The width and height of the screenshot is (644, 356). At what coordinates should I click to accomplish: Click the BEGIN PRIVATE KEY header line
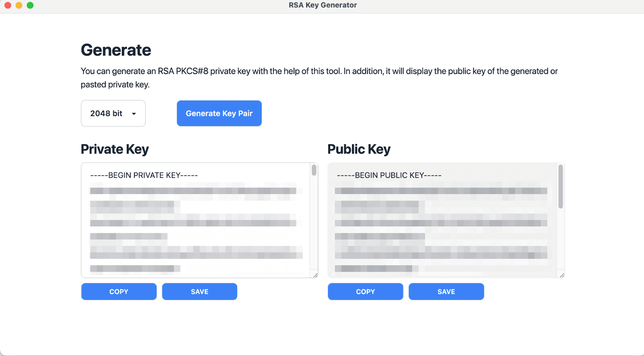pos(144,175)
